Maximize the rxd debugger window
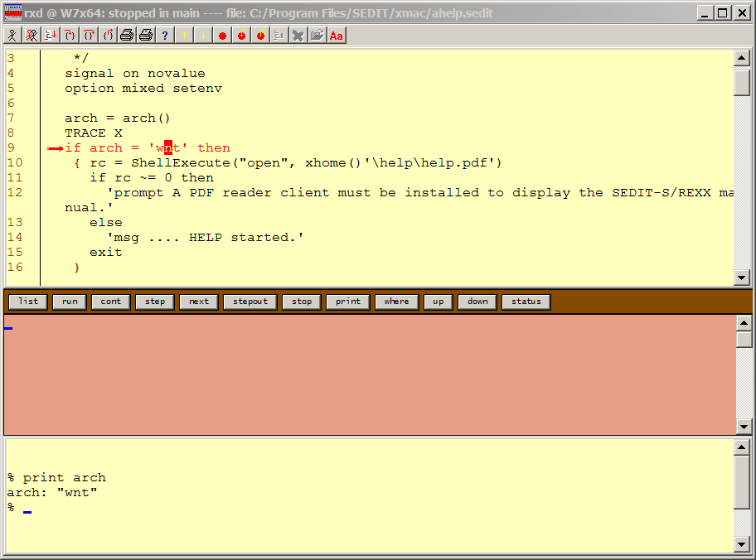Screen dimensions: 756x560 pos(723,13)
